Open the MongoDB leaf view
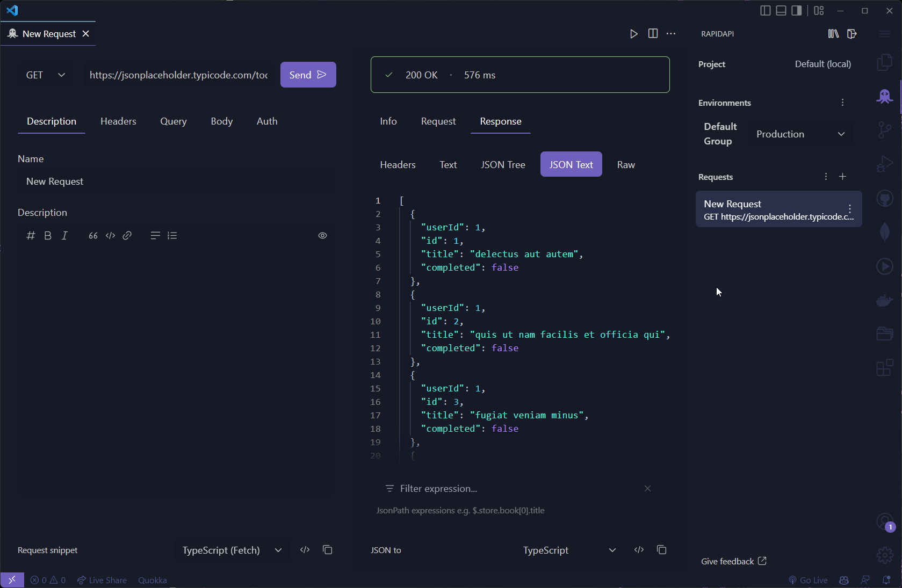Image resolution: width=902 pixels, height=588 pixels. coord(885,232)
